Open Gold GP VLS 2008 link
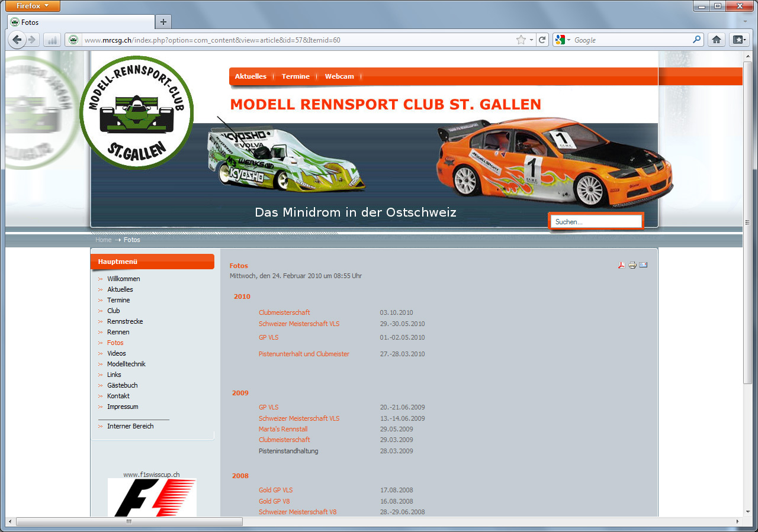Screen dimensions: 758x532 [x=275, y=490]
